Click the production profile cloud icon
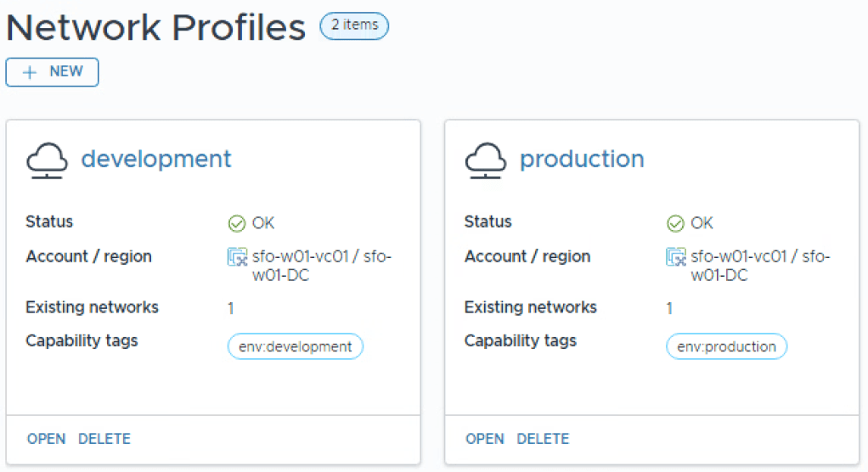The width and height of the screenshot is (868, 472). pyautogui.click(x=486, y=160)
